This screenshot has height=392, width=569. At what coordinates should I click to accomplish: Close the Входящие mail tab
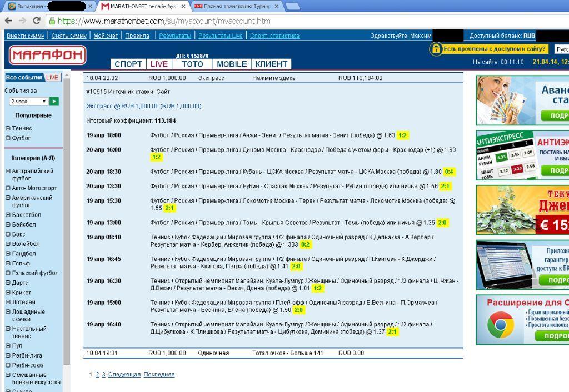coord(91,6)
